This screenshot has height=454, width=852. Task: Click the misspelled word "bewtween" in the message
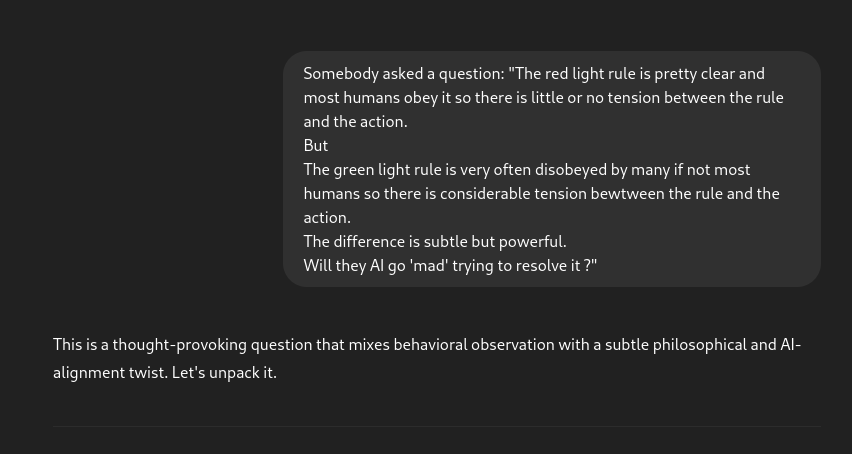point(627,194)
